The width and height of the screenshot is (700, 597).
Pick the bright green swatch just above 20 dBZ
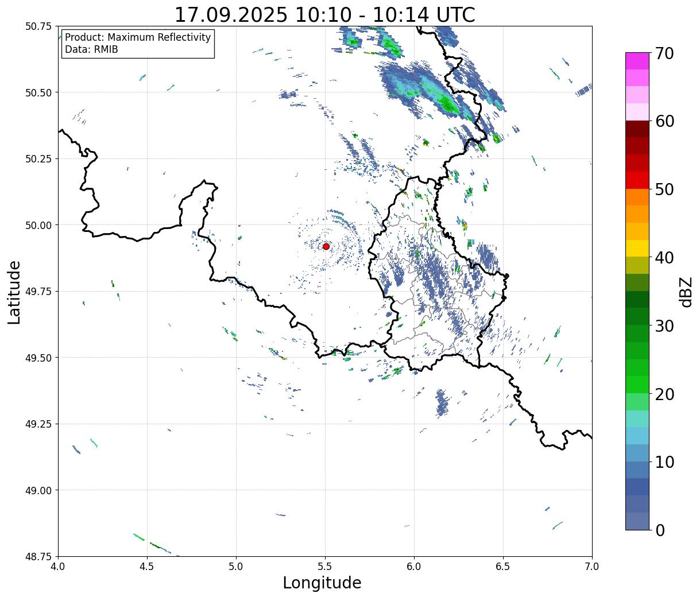coord(637,385)
